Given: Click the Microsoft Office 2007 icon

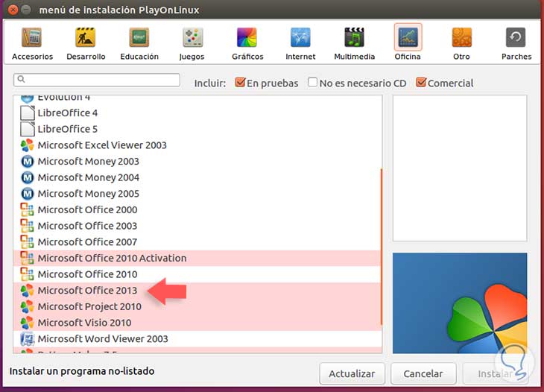Looking at the screenshot, I should pyautogui.click(x=27, y=242).
